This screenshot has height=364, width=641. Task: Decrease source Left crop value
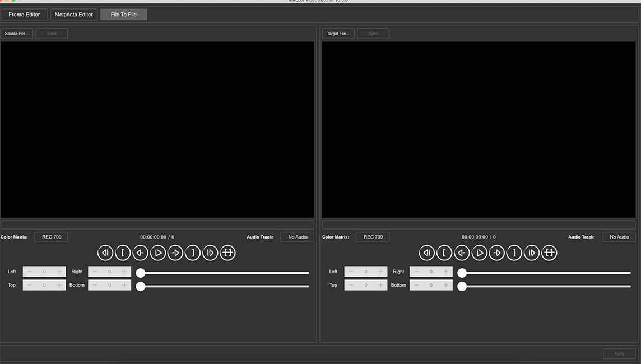pyautogui.click(x=30, y=272)
